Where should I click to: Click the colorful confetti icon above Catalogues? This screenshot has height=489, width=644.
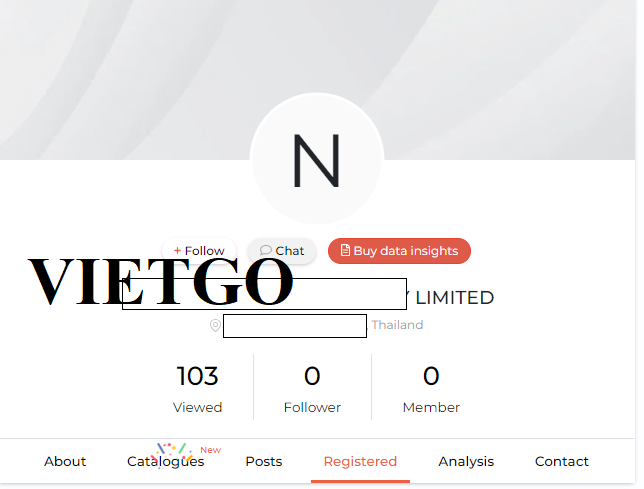tap(174, 449)
